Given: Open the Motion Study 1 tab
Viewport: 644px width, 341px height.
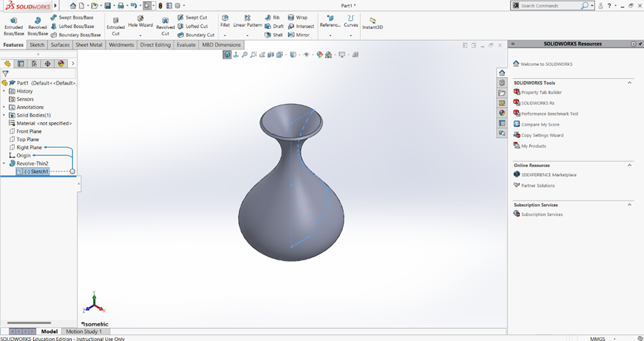Looking at the screenshot, I should (84, 332).
